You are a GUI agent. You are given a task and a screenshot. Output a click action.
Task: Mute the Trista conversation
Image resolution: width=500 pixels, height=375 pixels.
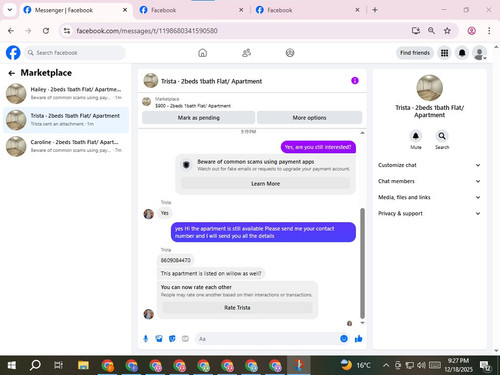(416, 136)
